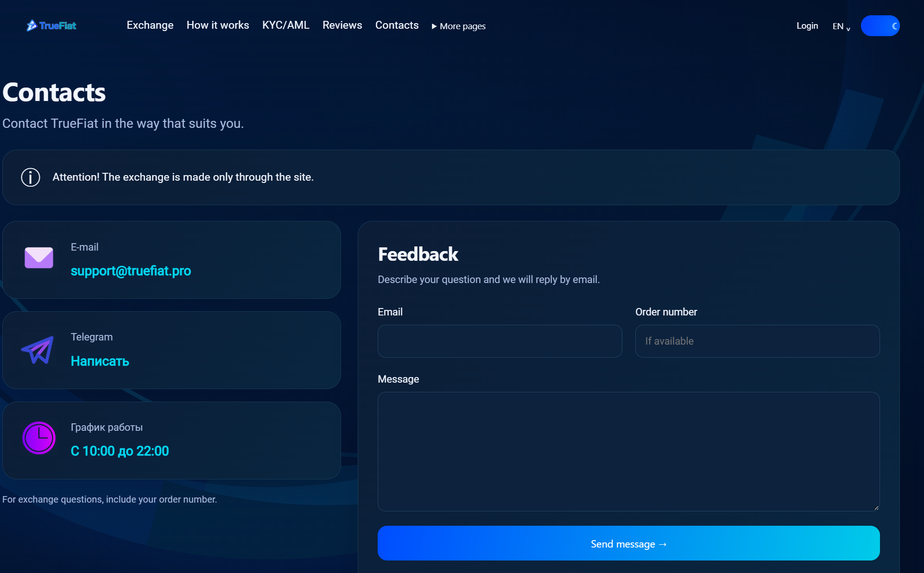Click the Feedback heading
Viewport: 924px width, 573px height.
(x=418, y=254)
